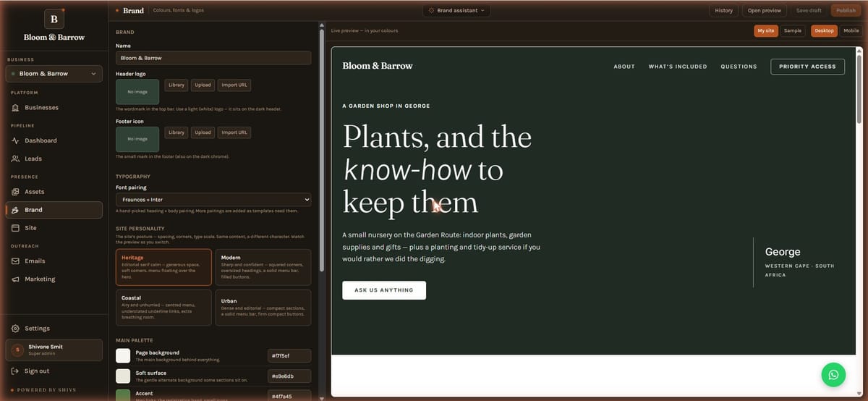Click Upload for Header logo
Screen dimensions: 868x401
[203, 85]
